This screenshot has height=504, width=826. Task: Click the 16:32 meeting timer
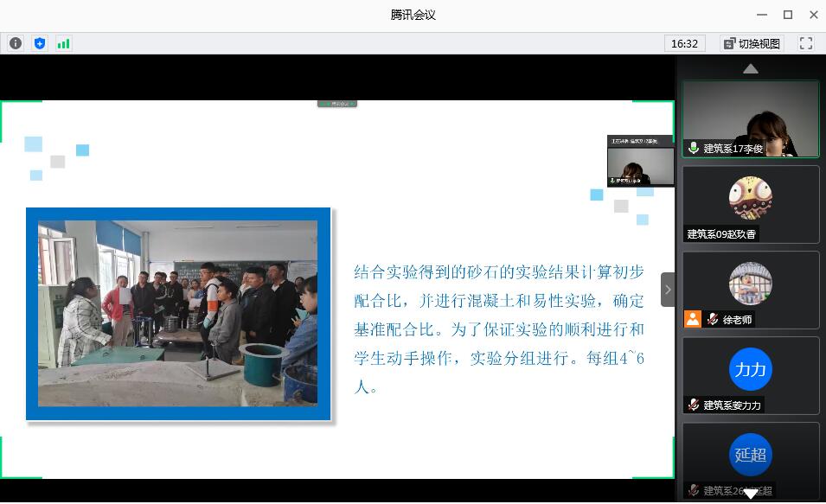point(684,43)
